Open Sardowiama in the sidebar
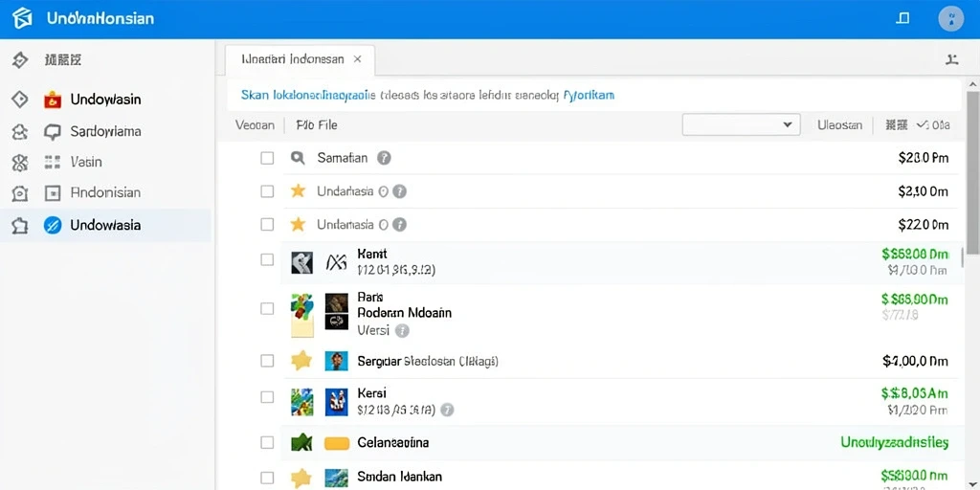Viewport: 980px width, 490px height. [x=105, y=131]
